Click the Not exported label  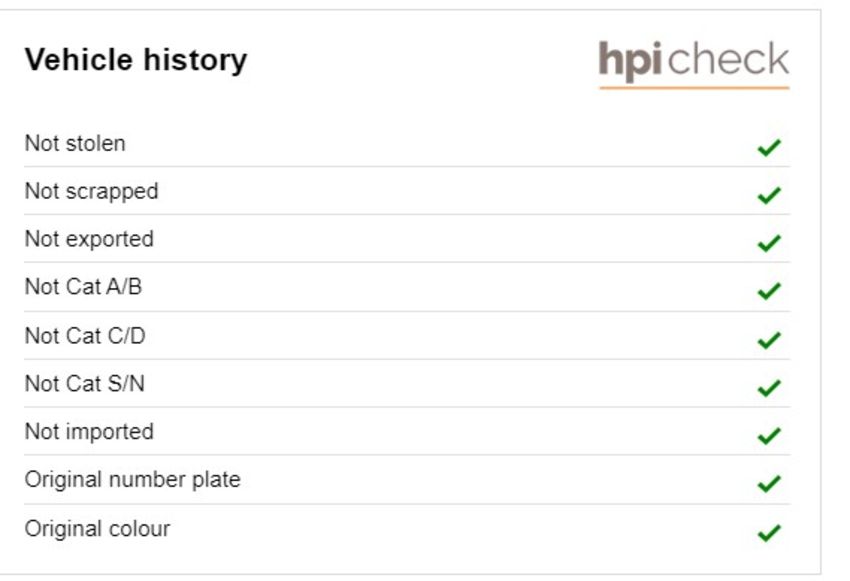tap(89, 240)
